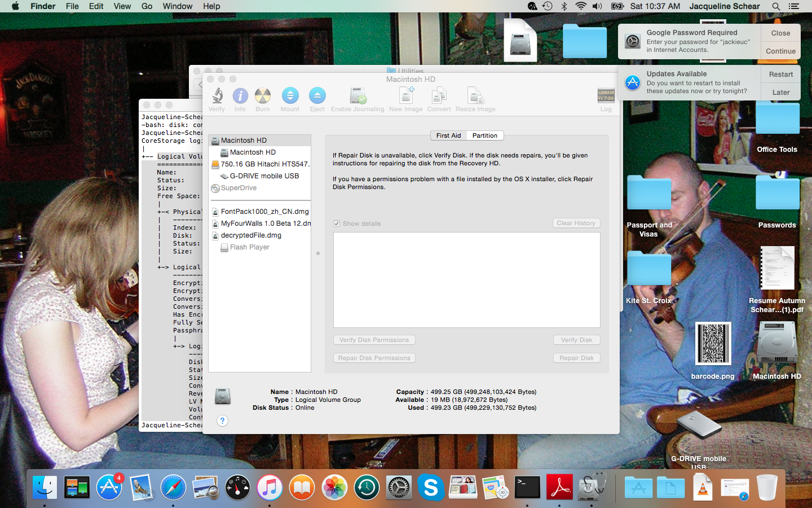This screenshot has width=812, height=508.
Task: Click the Bluetooth menu bar icon
Action: coord(564,6)
